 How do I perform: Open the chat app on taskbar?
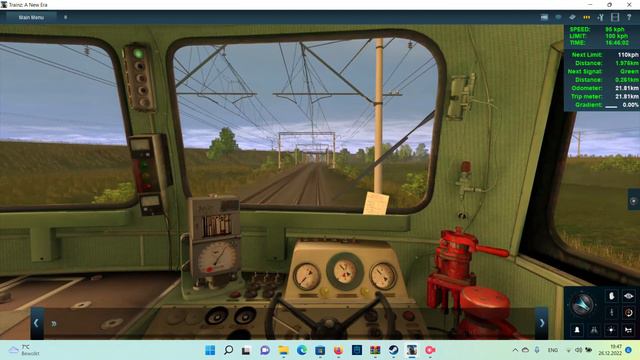[x=265, y=350]
